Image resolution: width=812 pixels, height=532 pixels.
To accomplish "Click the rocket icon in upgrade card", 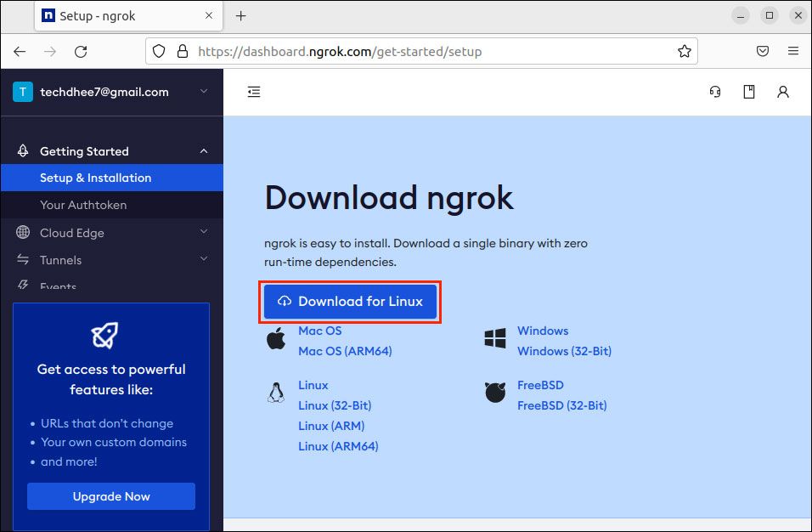I will pyautogui.click(x=104, y=335).
